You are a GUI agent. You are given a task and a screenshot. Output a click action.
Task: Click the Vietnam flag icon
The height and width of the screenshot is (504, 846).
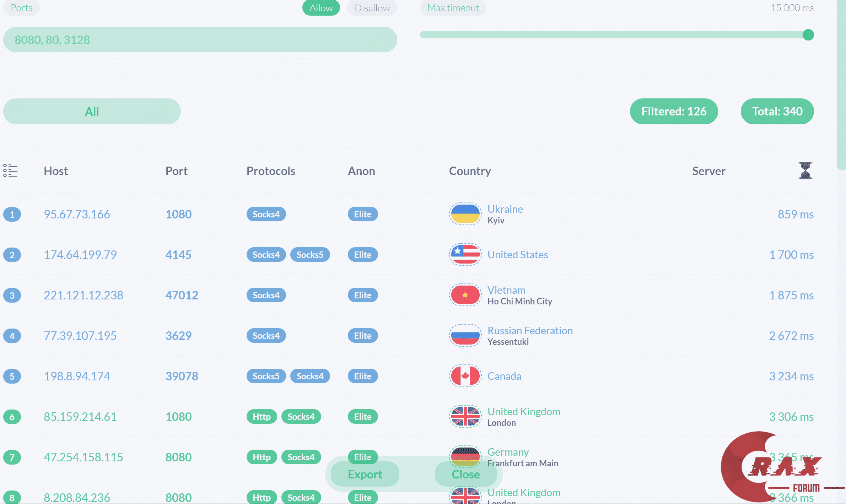[x=465, y=295]
